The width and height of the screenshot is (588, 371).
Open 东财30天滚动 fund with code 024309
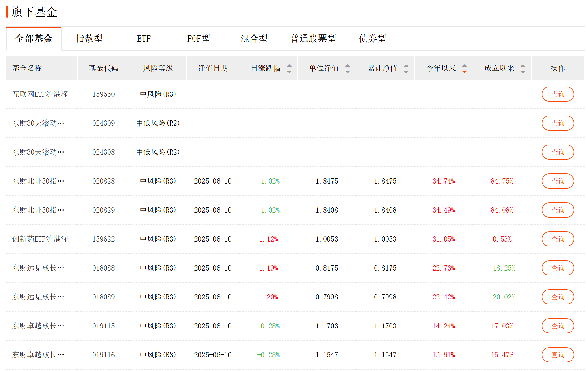coord(38,123)
